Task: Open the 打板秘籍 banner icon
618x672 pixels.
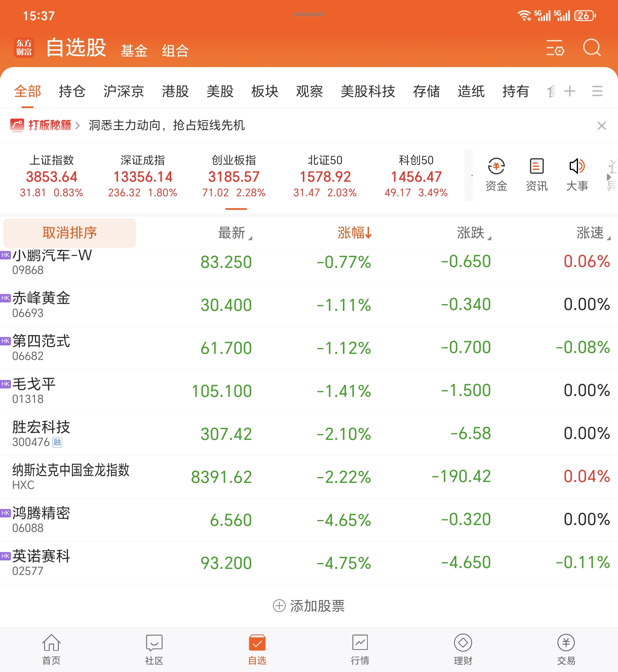Action: pos(17,126)
